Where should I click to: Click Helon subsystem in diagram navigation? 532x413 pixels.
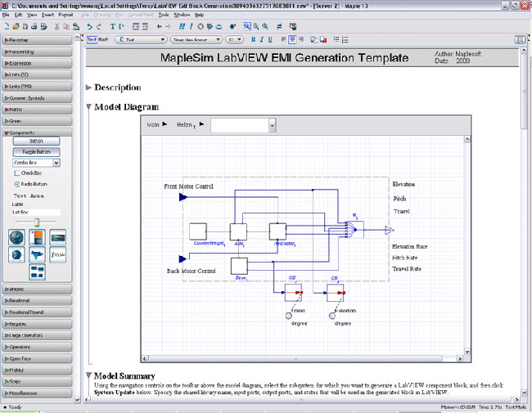click(x=185, y=125)
